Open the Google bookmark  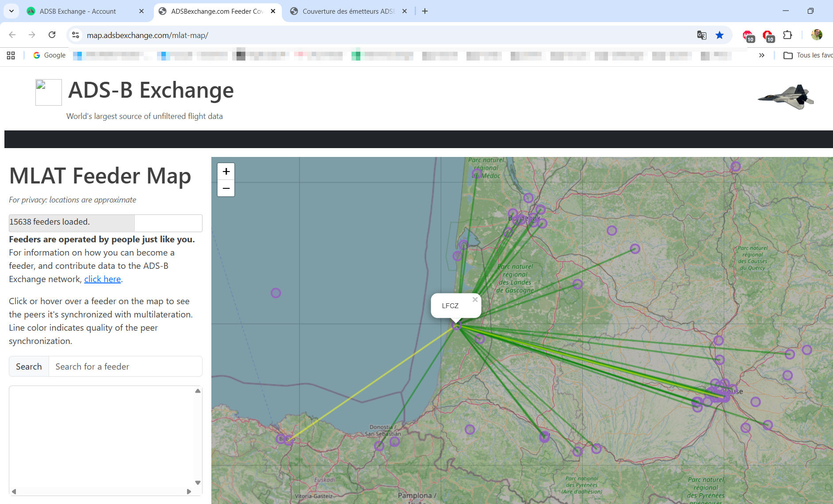tap(50, 55)
